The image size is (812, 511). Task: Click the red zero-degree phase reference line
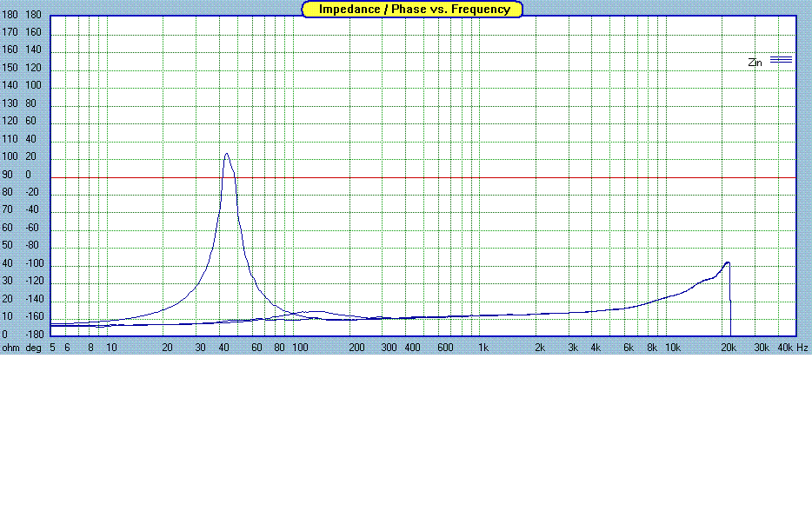click(x=423, y=177)
